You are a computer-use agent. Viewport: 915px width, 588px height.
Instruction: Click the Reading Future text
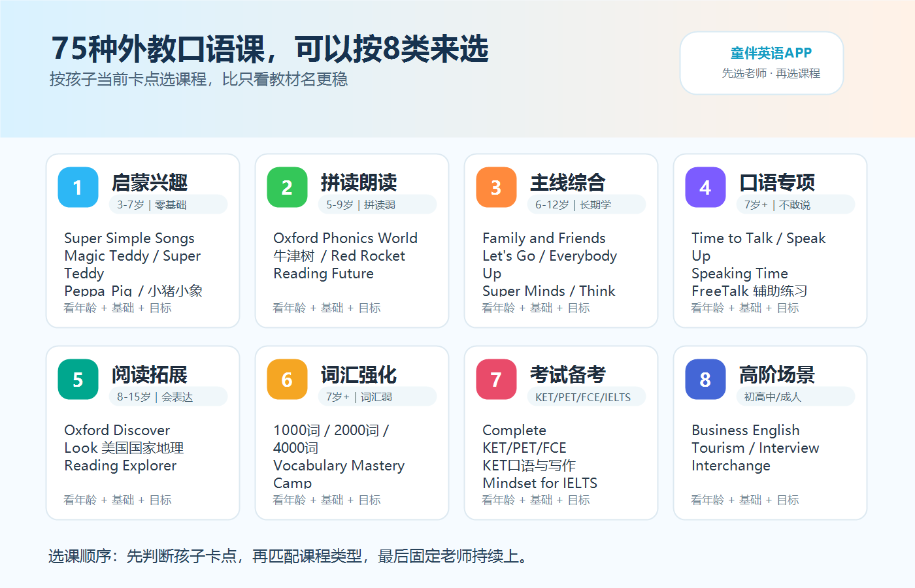click(x=324, y=274)
